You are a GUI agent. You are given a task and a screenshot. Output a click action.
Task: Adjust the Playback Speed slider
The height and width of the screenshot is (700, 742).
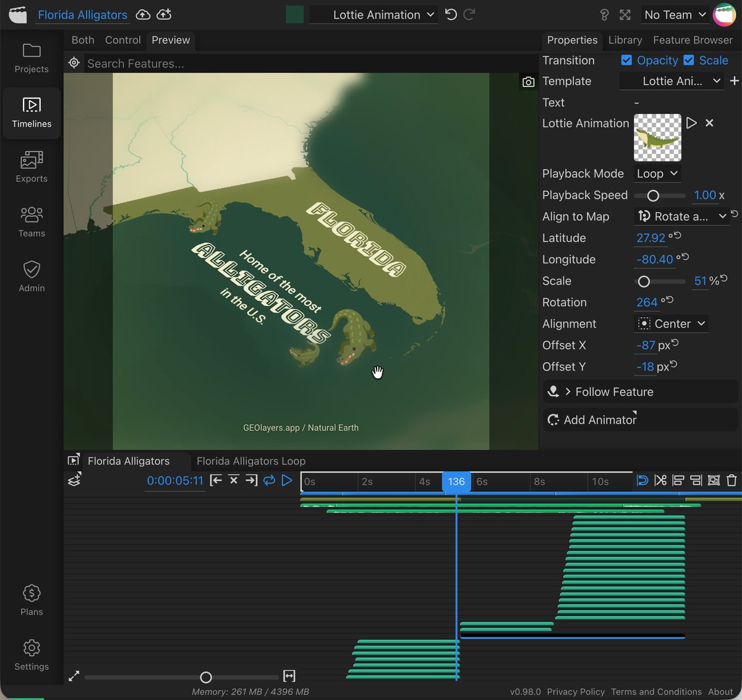(x=653, y=195)
